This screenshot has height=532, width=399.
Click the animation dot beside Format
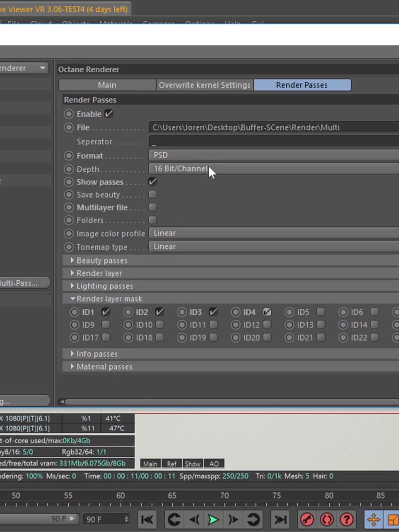click(x=69, y=156)
